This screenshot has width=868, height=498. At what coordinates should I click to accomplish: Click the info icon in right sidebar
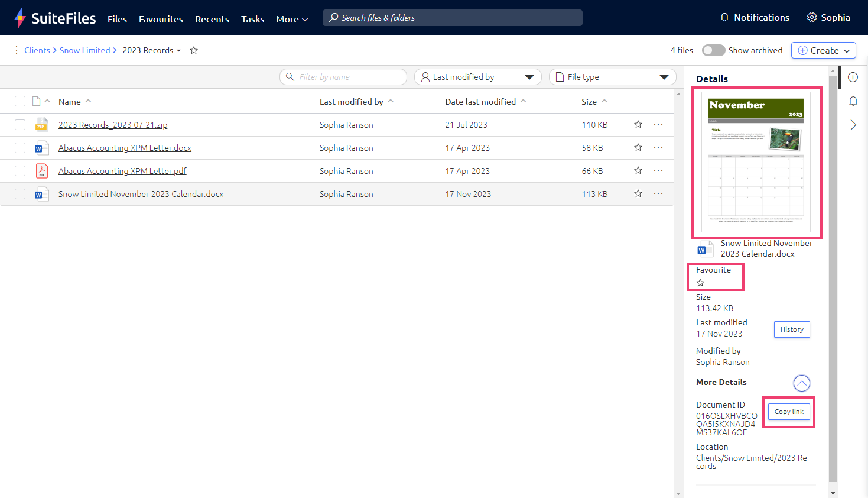point(853,77)
